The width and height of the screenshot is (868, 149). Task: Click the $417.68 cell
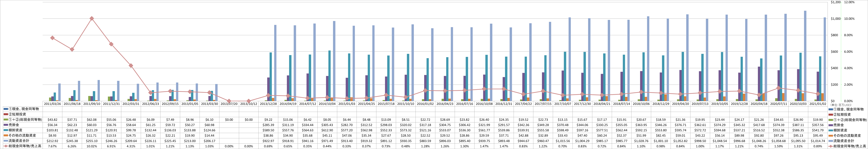pyautogui.click(x=759, y=125)
